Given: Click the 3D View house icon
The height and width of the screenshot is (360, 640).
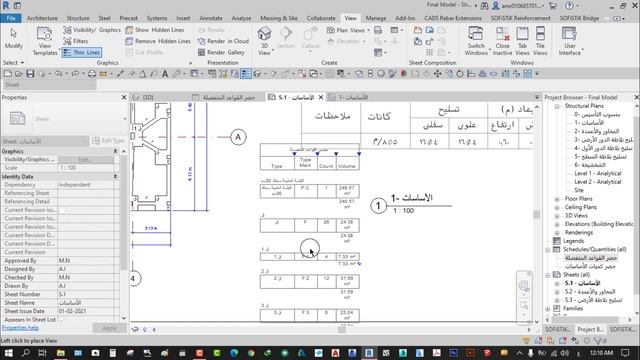Looking at the screenshot, I should tap(264, 33).
